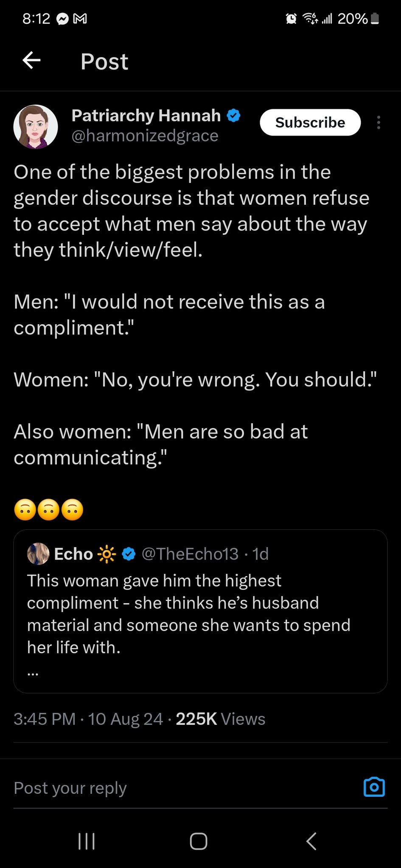Open Android recent apps button
Image resolution: width=401 pixels, height=868 pixels.
pyautogui.click(x=87, y=841)
